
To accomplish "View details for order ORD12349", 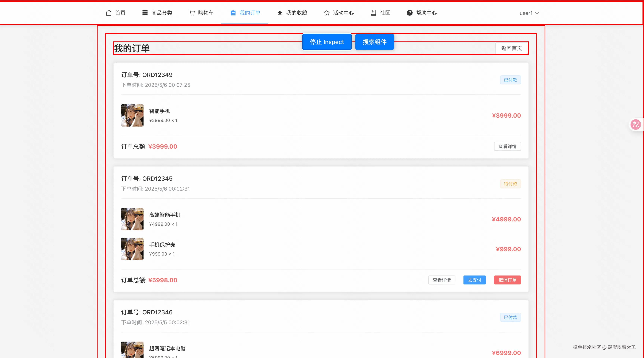I will 507,147.
